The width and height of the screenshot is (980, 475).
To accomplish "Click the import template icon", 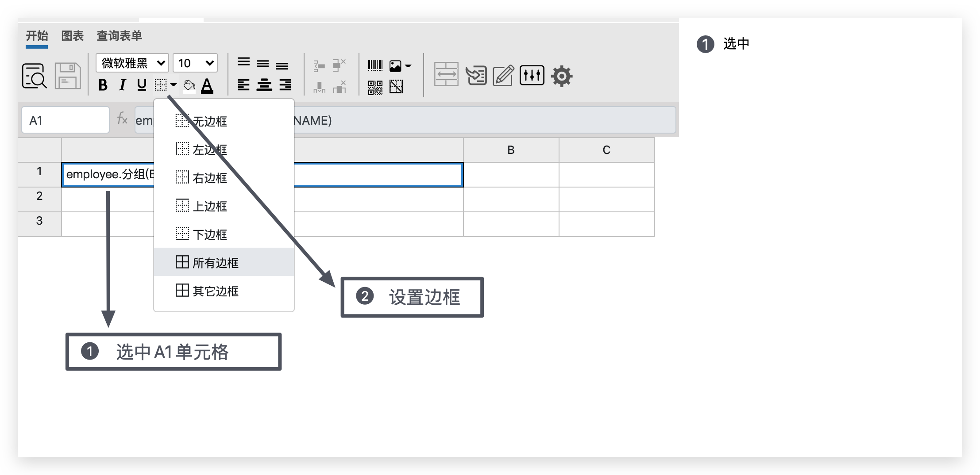I will click(x=476, y=75).
